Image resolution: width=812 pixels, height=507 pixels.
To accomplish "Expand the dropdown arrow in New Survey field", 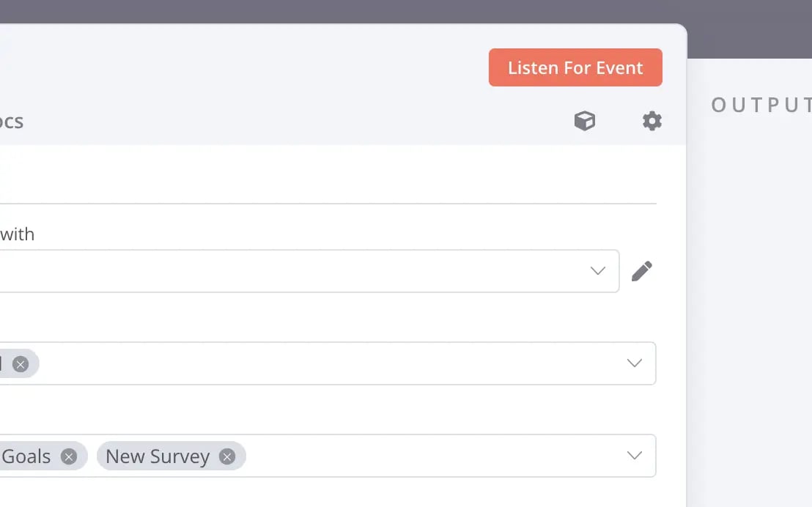I will [635, 455].
